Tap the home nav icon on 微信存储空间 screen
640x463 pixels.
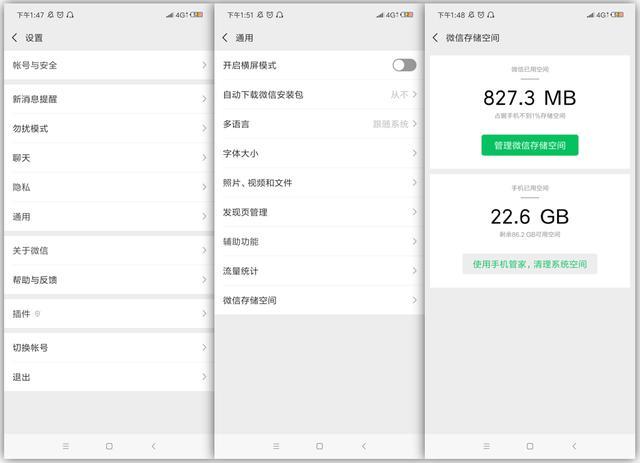click(x=530, y=446)
